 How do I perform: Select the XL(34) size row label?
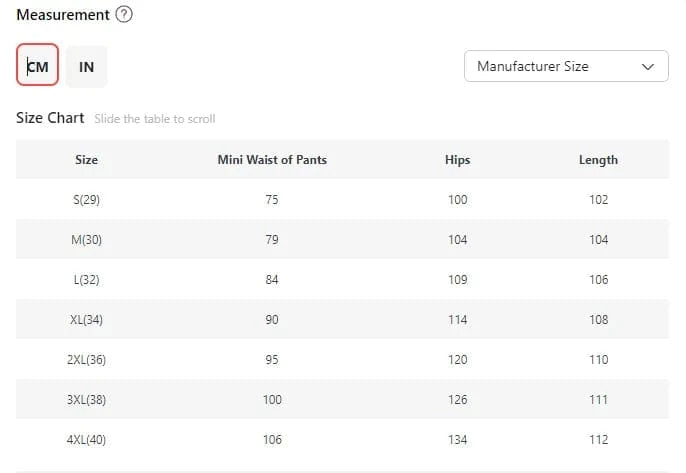86,320
